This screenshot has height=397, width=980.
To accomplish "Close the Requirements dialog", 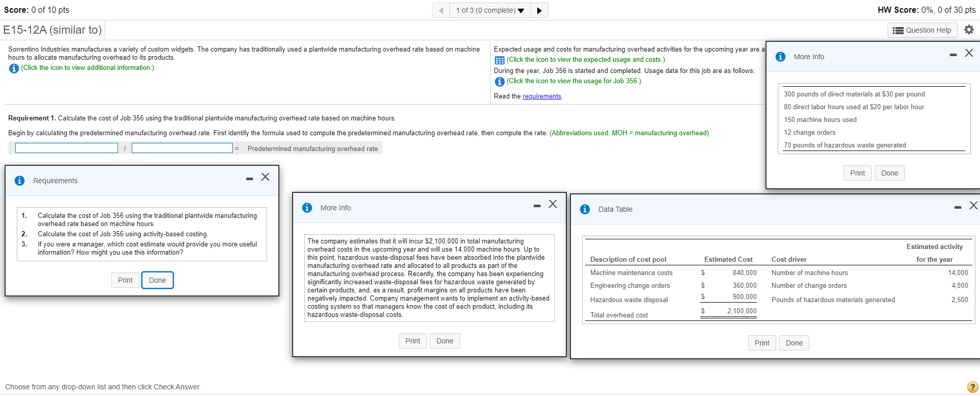I will [265, 177].
